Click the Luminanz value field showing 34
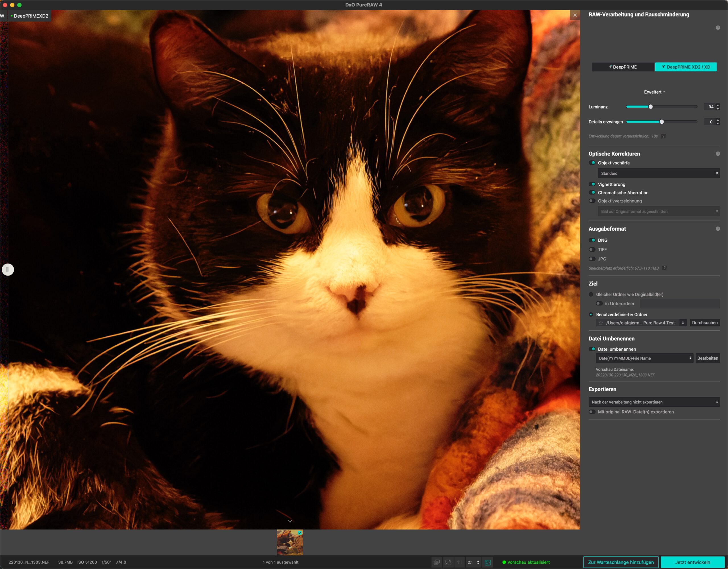728x569 pixels. (x=709, y=107)
